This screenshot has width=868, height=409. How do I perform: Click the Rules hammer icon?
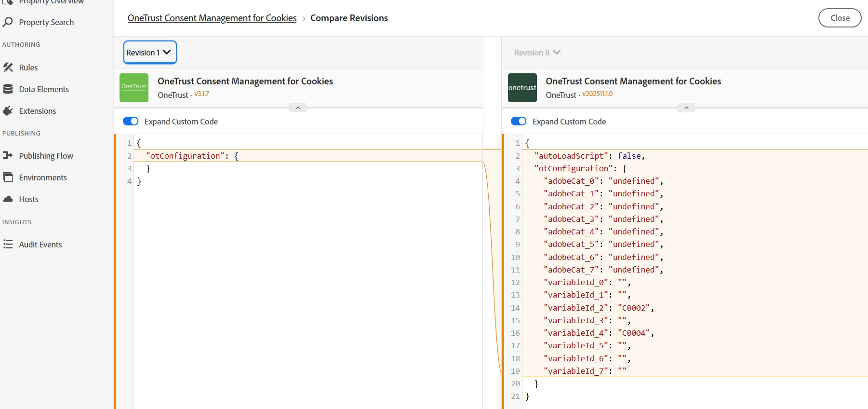coord(8,68)
